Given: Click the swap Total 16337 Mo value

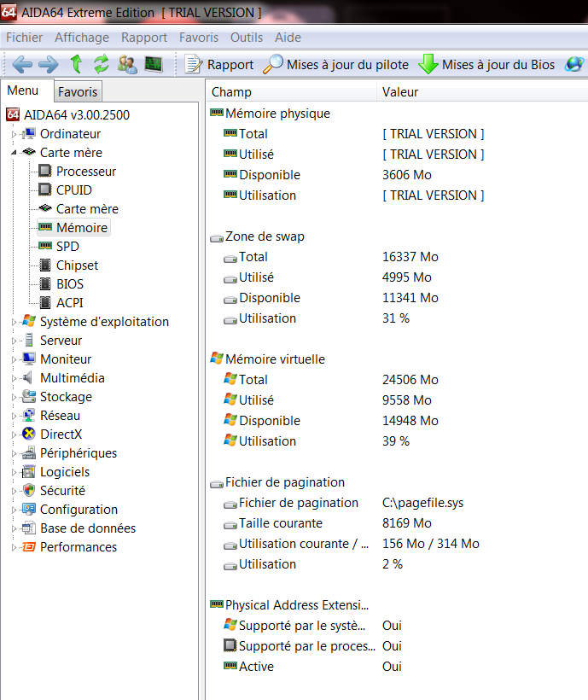Looking at the screenshot, I should (410, 257).
